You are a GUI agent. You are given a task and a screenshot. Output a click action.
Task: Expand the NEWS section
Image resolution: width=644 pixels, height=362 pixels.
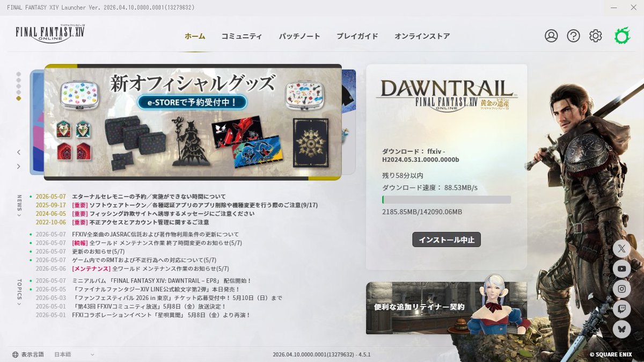click(19, 206)
